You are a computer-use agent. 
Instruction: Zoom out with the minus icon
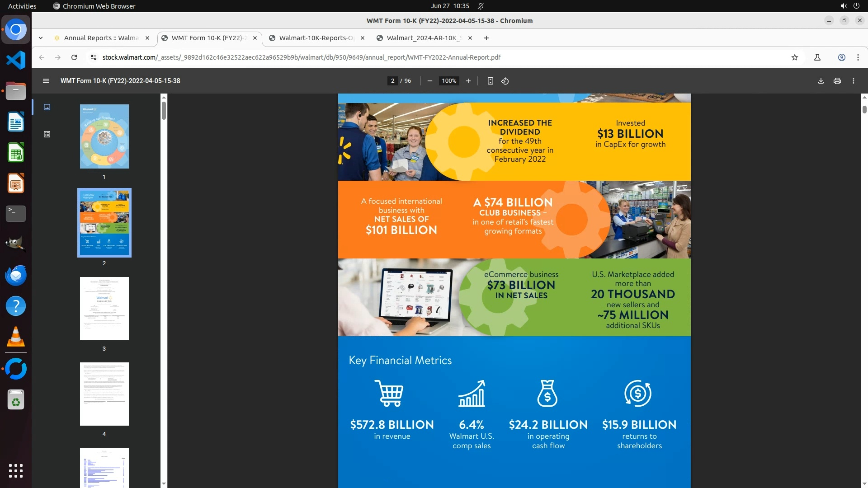pos(429,81)
